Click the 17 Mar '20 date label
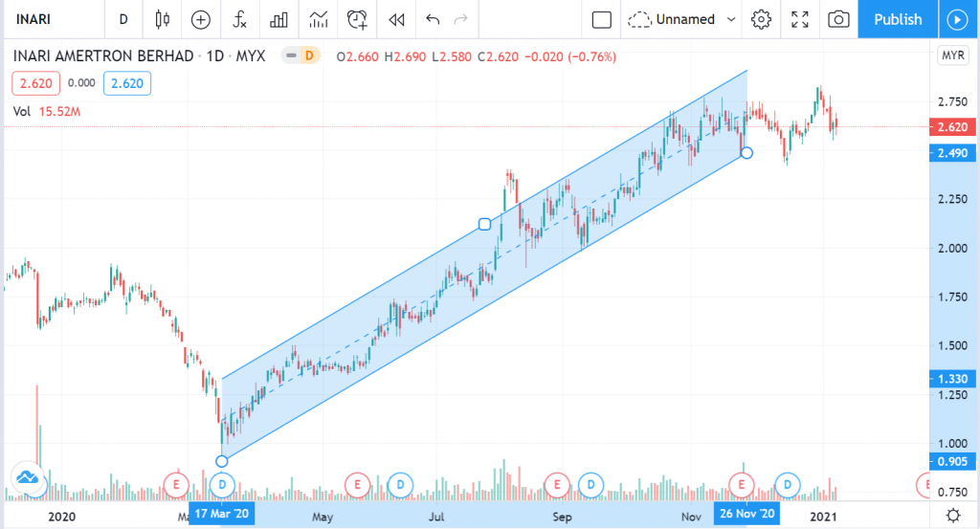The image size is (980, 529). [221, 514]
